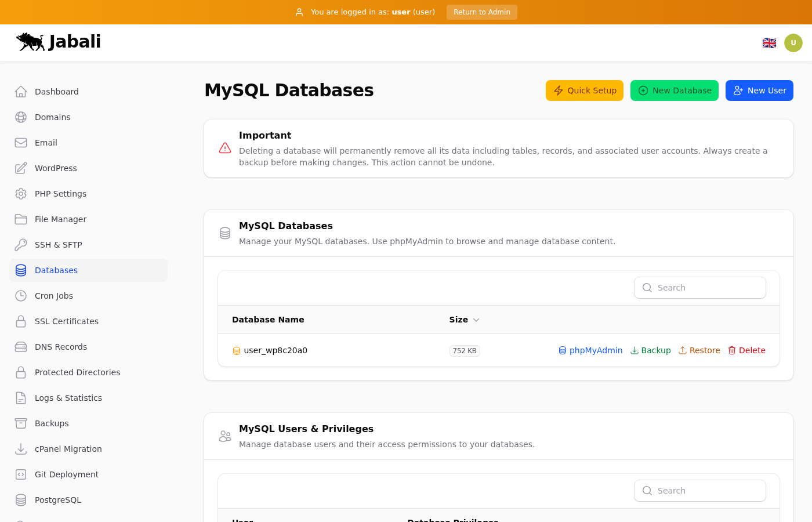Navigate to PostgreSQL in sidebar
812x522 pixels.
pyautogui.click(x=57, y=500)
